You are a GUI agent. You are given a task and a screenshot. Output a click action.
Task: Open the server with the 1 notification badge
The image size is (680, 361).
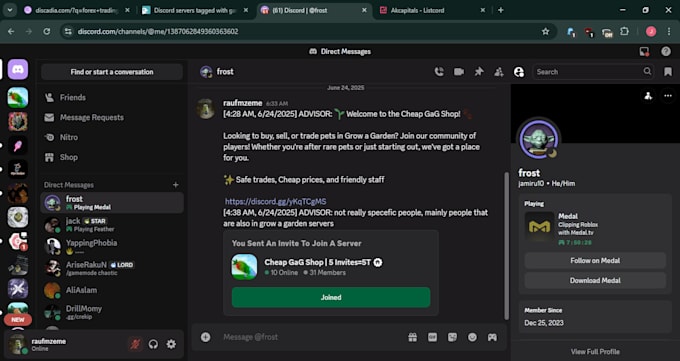pos(18,241)
